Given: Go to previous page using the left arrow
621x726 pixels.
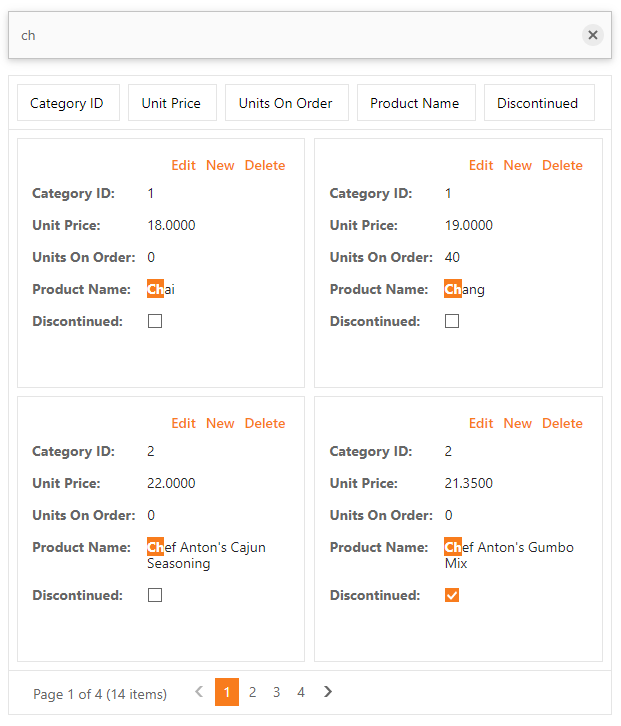Looking at the screenshot, I should 199,692.
